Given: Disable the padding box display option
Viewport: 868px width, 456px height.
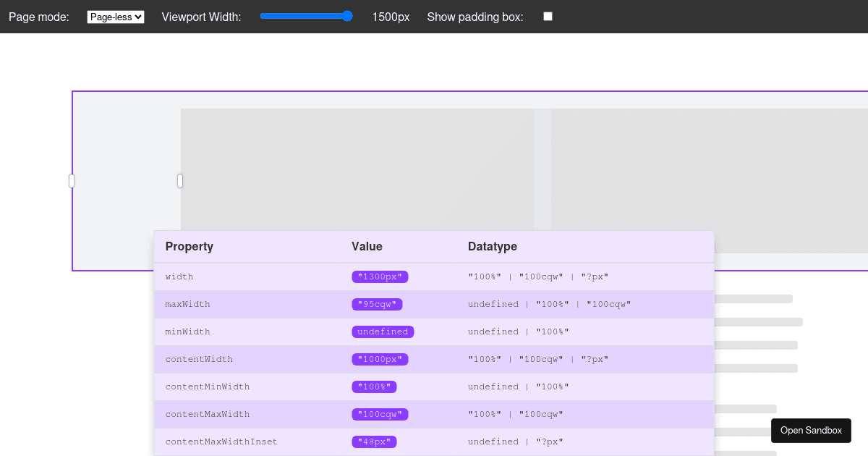Looking at the screenshot, I should tap(548, 16).
